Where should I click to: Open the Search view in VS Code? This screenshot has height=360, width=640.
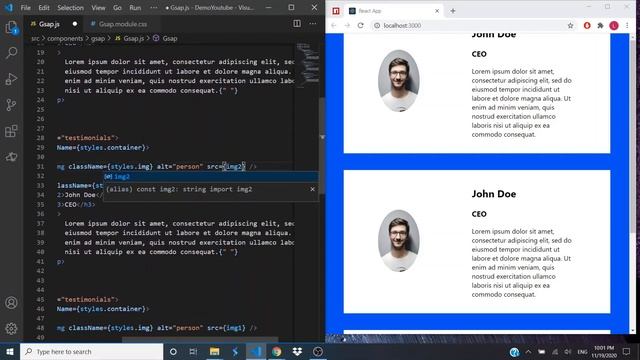coord(11,53)
